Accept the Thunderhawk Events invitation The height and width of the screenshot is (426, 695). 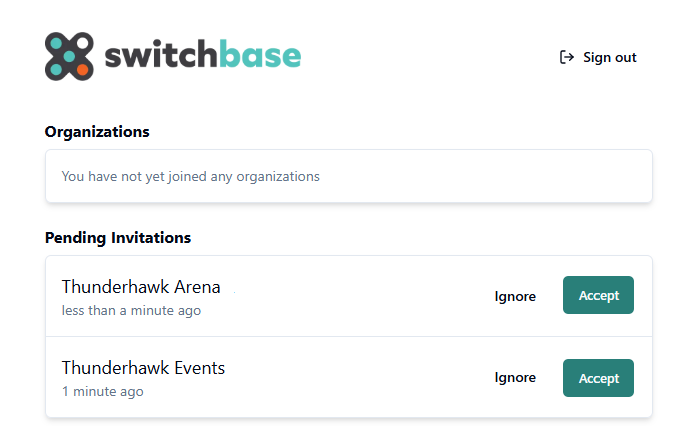pyautogui.click(x=598, y=378)
